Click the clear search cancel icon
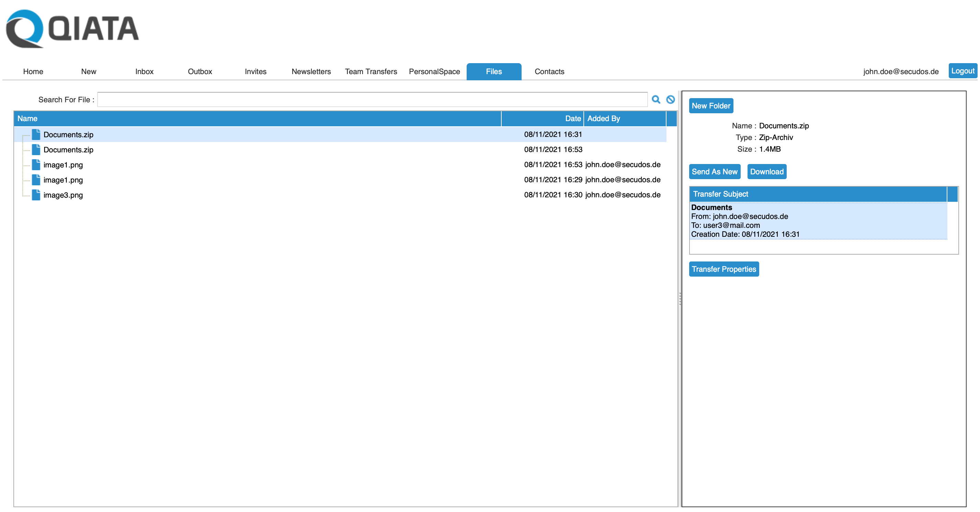The image size is (980, 512). pos(670,100)
